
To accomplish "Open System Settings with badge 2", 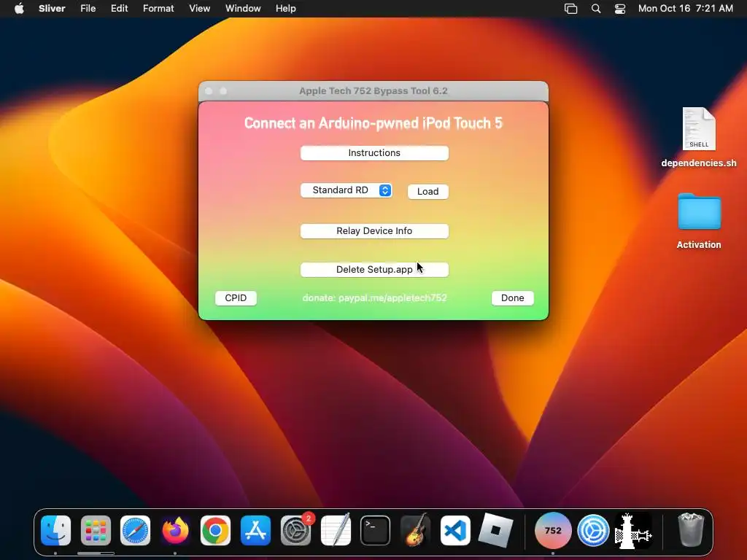I will 295,530.
